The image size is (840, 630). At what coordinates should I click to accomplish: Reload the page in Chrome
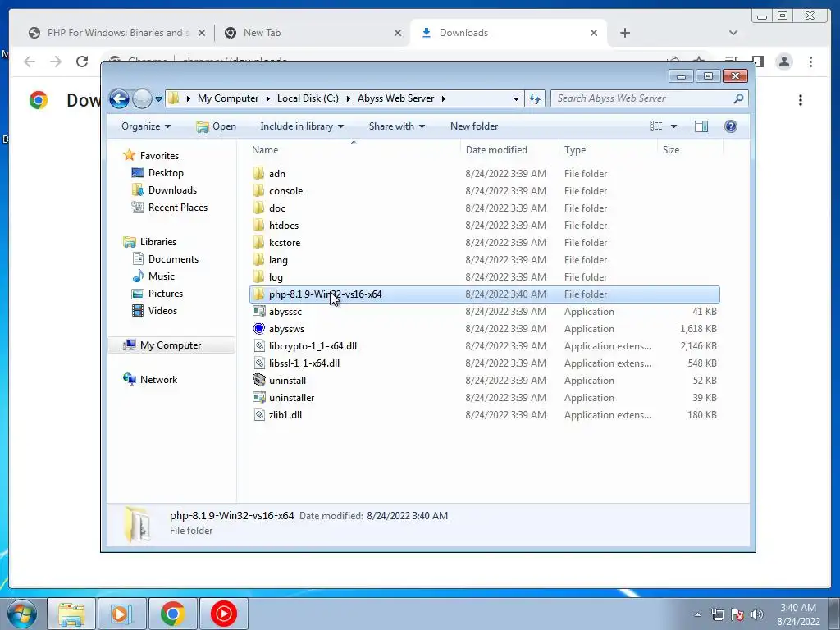(x=82, y=62)
